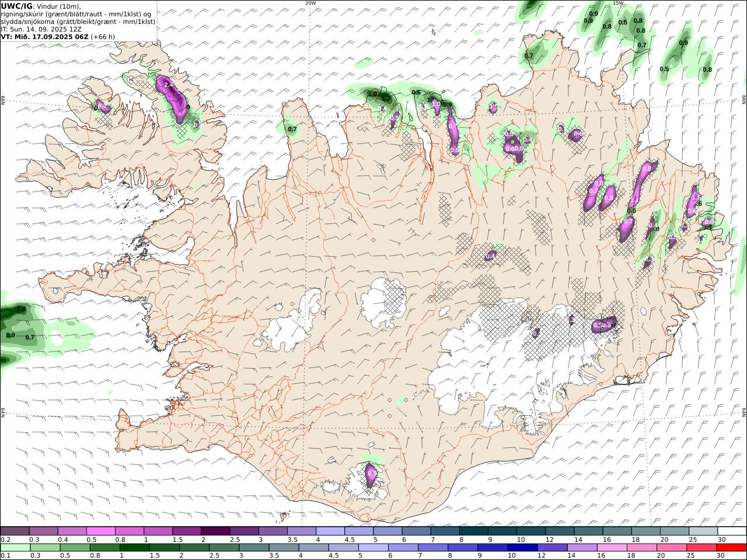Click the upper legend swatch labeled 3.5
Screen dimensions: 747x560
tap(301, 531)
